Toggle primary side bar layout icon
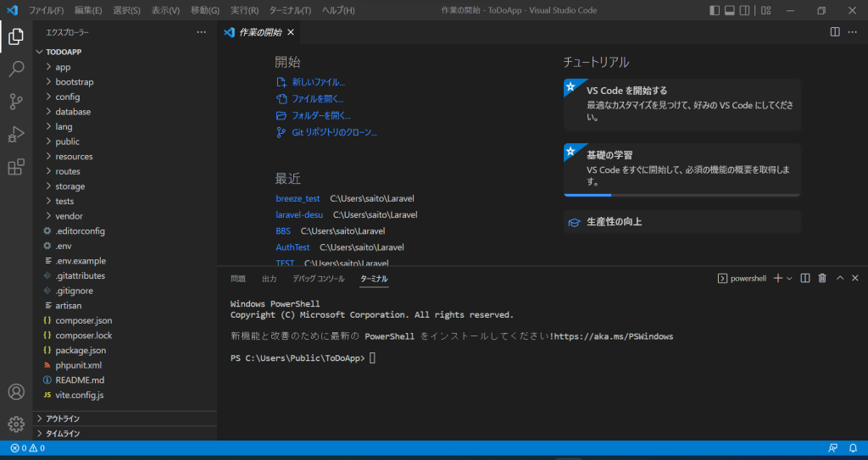The image size is (868, 460). click(715, 10)
